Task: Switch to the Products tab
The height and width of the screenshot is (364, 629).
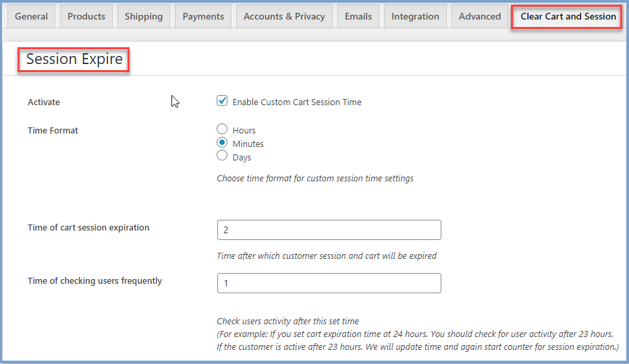Action: pyautogui.click(x=86, y=16)
